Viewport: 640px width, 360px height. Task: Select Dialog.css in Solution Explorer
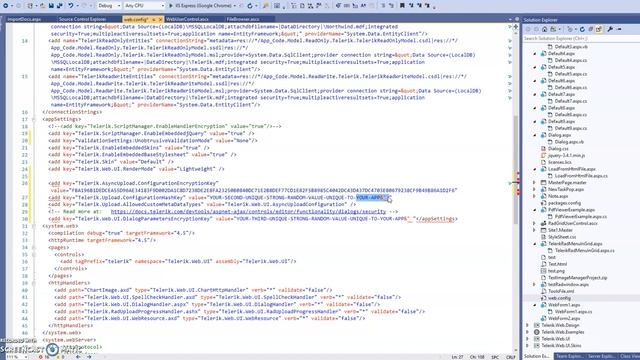click(x=558, y=149)
